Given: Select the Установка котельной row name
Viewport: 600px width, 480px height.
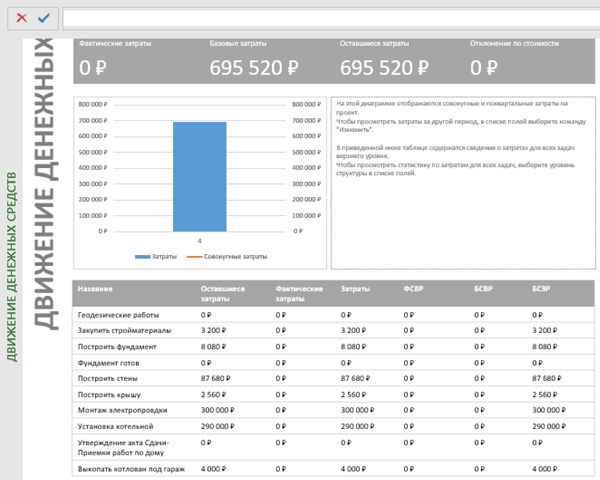Looking at the screenshot, I should (116, 426).
